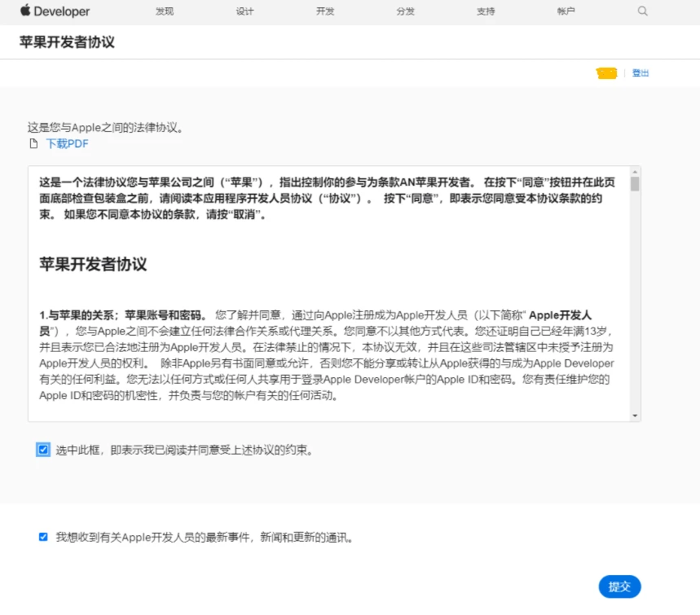
Task: Click the PDF document icon
Action: click(33, 144)
